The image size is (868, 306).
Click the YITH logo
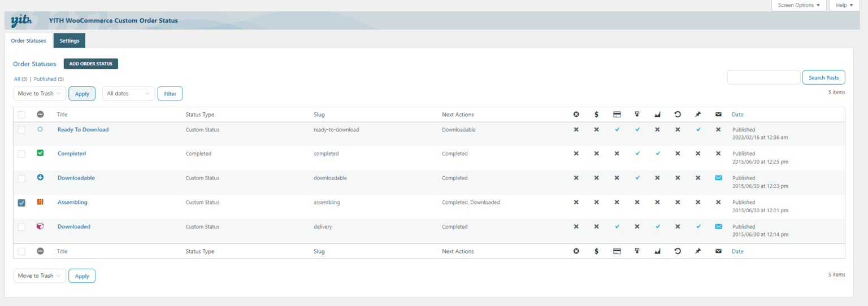(21, 21)
